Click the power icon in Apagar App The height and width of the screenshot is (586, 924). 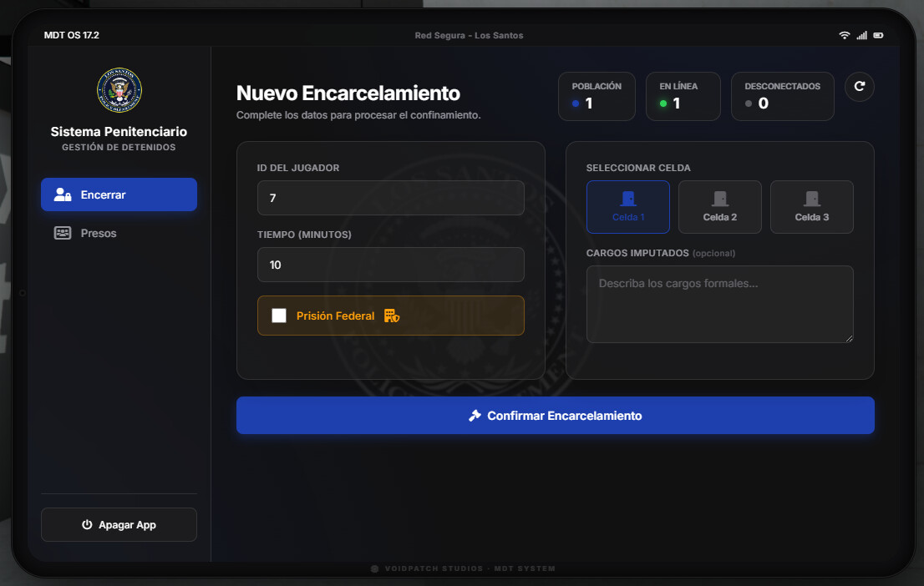click(x=87, y=524)
